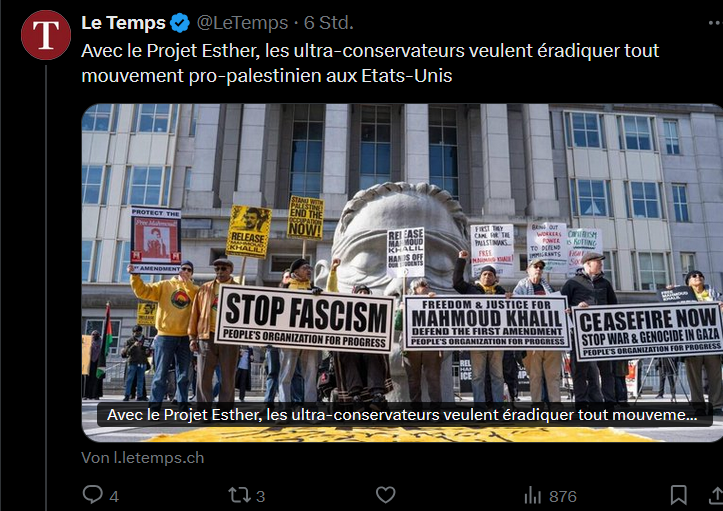The image size is (723, 511).
Task: Open the Le Temps profile avatar
Action: pyautogui.click(x=46, y=35)
